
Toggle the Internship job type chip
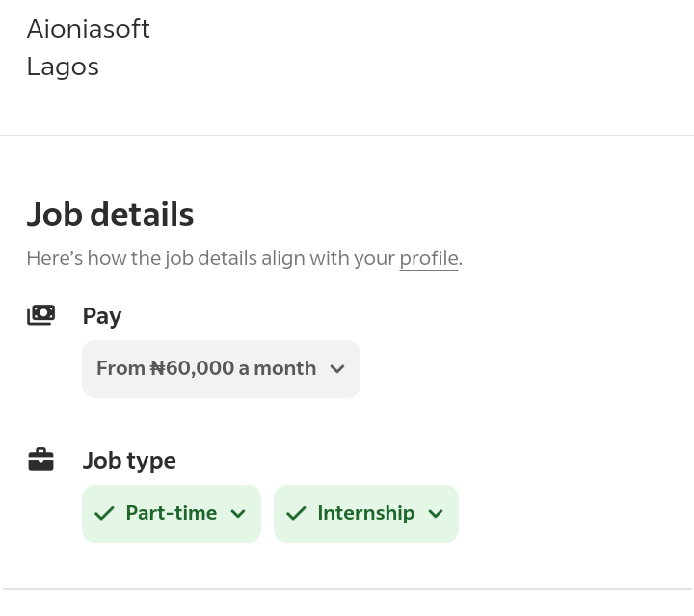point(366,514)
